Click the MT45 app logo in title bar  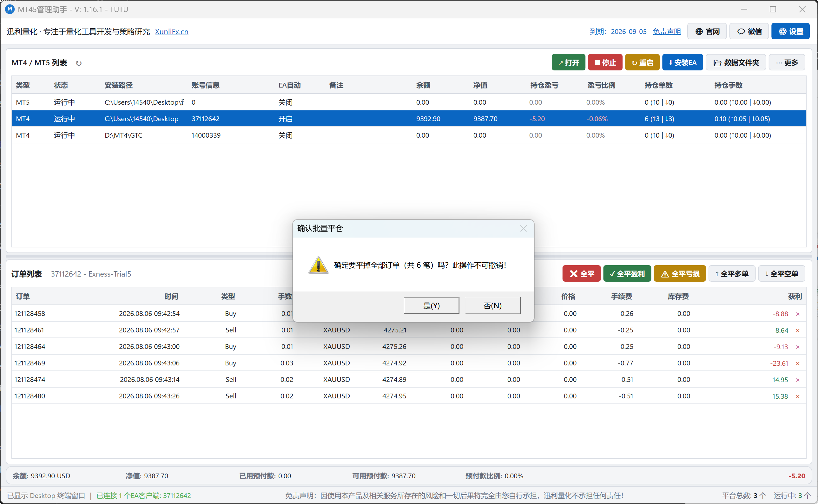tap(10, 9)
